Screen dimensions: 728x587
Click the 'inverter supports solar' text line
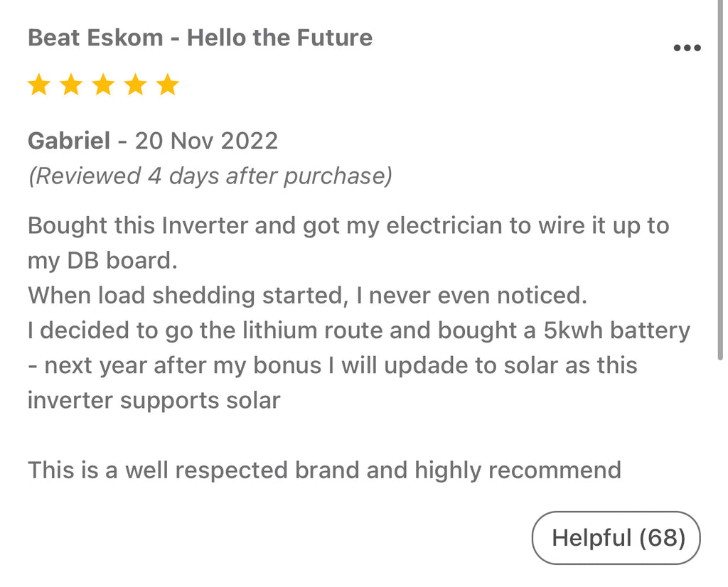154,400
